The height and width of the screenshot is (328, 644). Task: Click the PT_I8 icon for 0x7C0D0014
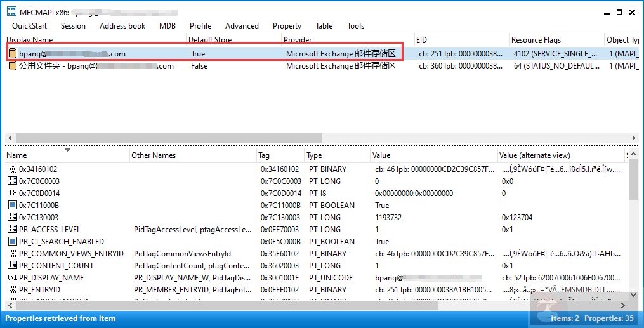coord(12,194)
